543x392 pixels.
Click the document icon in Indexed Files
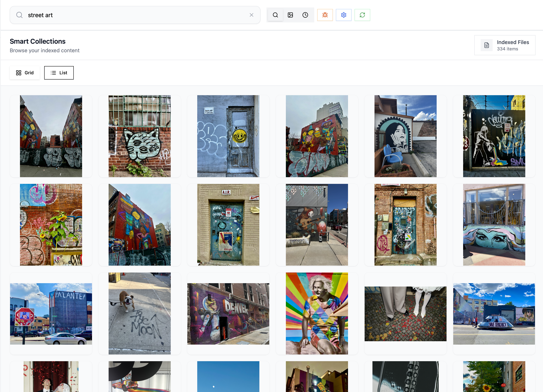click(486, 45)
